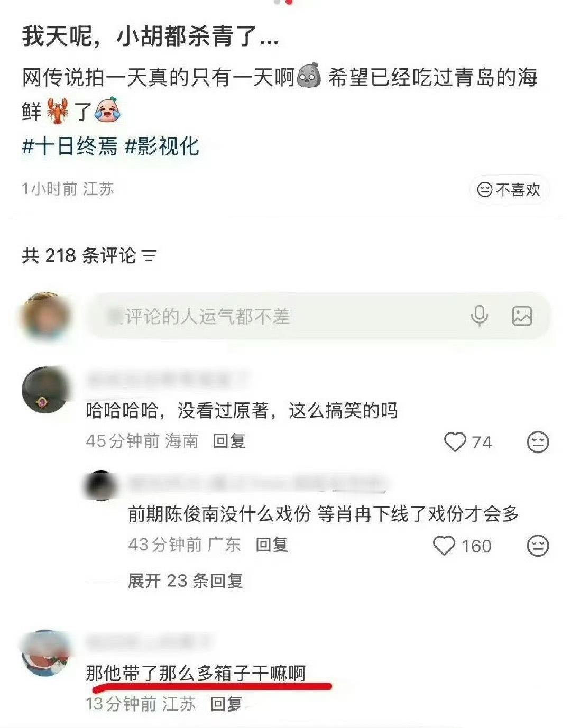Open avatar of the 前期陈俊南 reply author
571x728 pixels.
point(102,485)
